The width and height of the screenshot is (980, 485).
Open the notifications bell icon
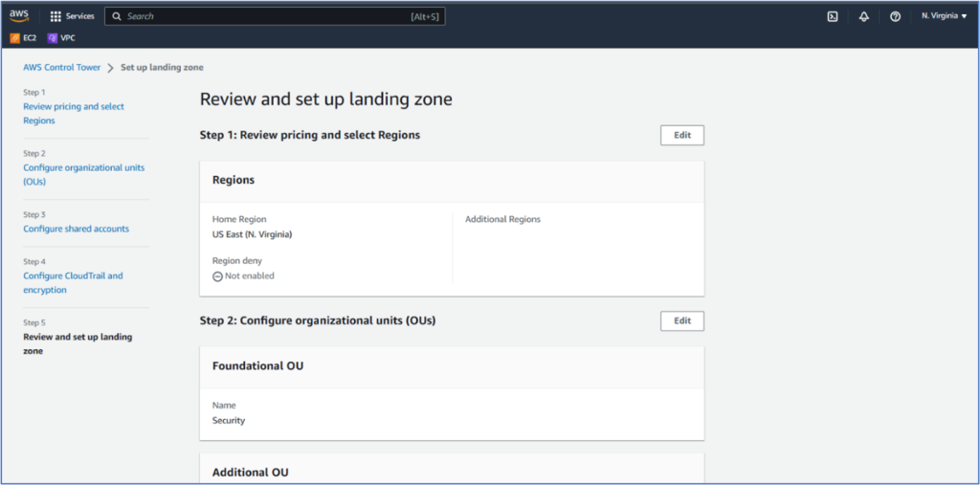click(x=864, y=17)
